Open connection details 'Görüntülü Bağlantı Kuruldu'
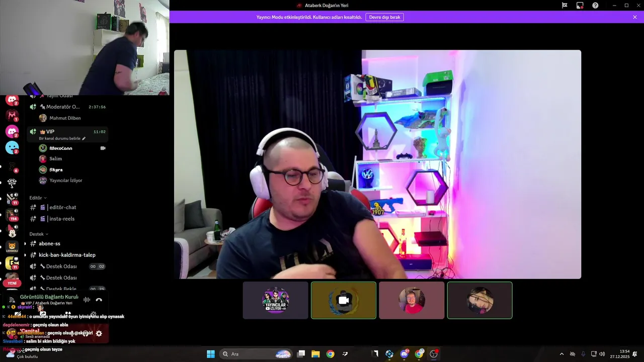 pos(49,297)
